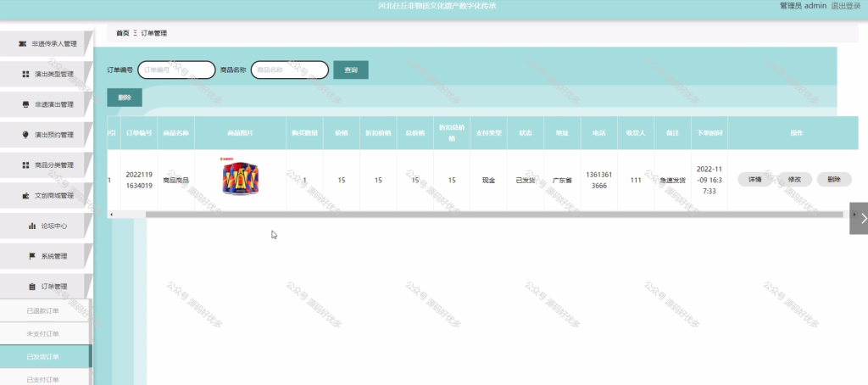Click the 非遗传承人管理 sidebar icon
This screenshot has height=385, width=868.
pos(22,44)
